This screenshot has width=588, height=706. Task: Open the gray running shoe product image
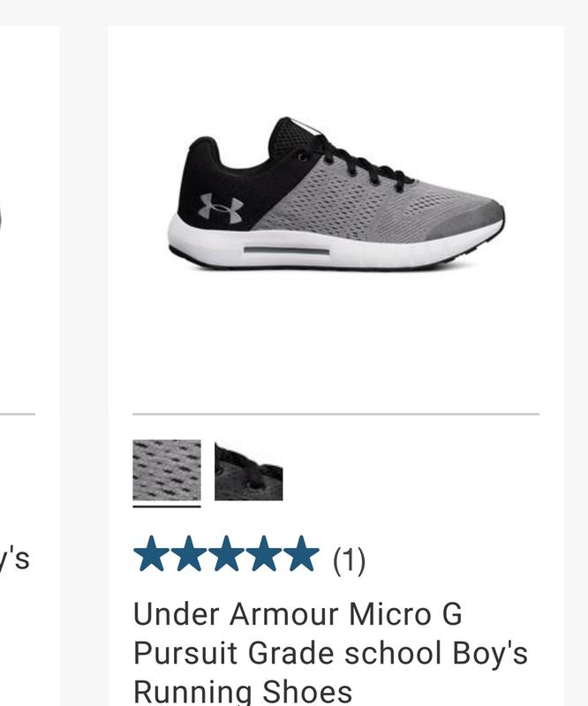click(336, 193)
